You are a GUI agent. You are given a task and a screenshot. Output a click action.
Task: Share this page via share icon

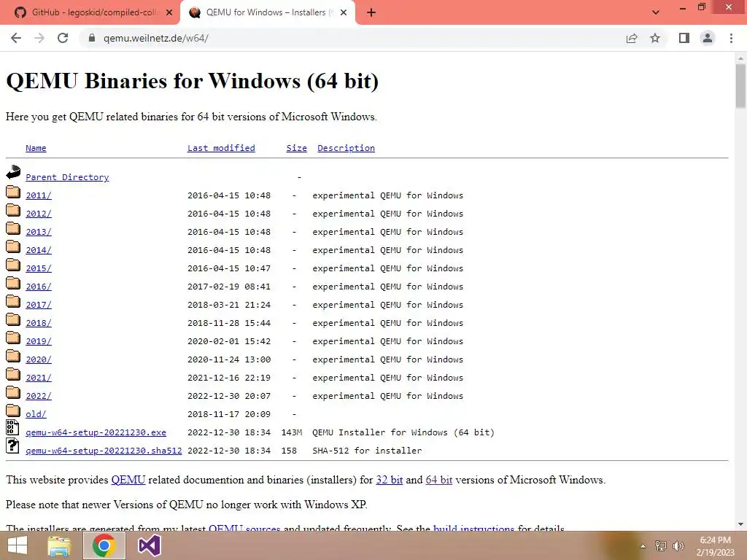632,38
